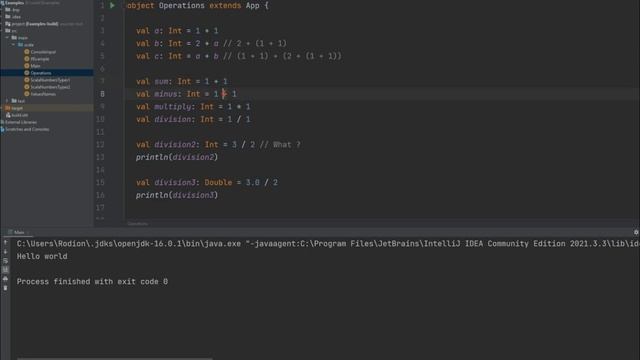This screenshot has height=360, width=640.
Task: Toggle soft-wrap in the Run console
Action: point(5,260)
